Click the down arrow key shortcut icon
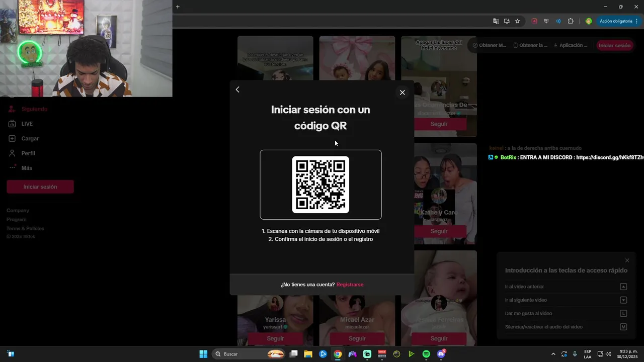Image resolution: width=644 pixels, height=362 pixels. tap(623, 300)
